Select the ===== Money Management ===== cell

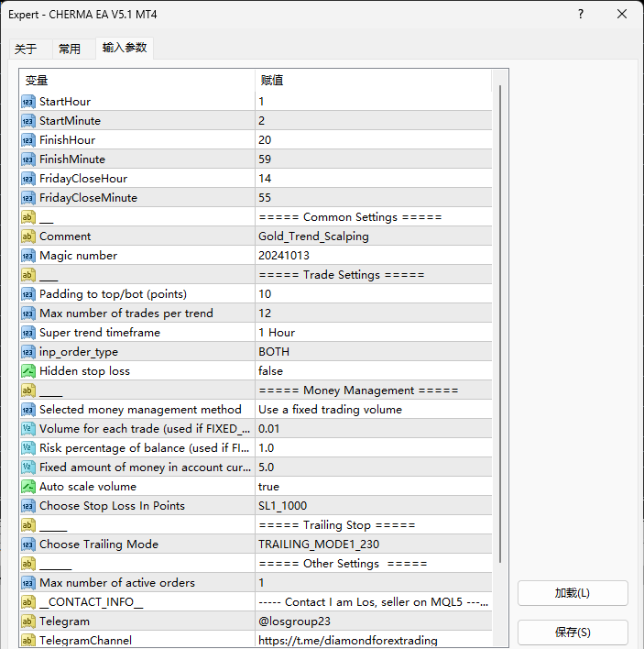point(374,390)
